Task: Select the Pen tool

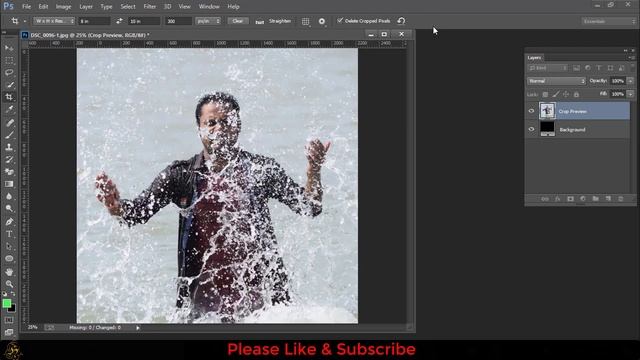Action: (x=9, y=222)
